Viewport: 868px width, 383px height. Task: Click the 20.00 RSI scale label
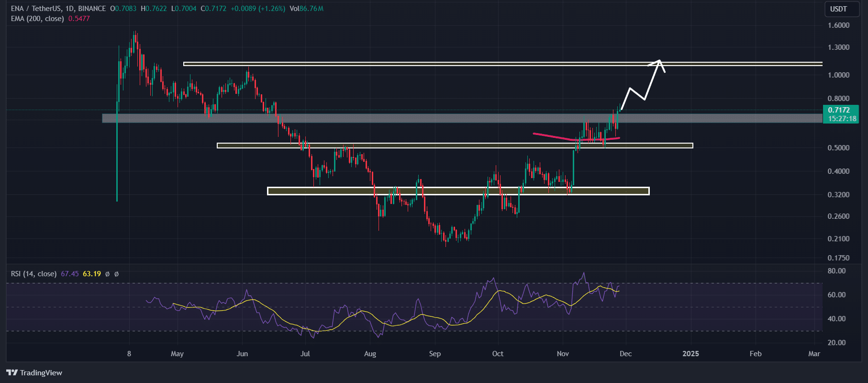[x=837, y=343]
